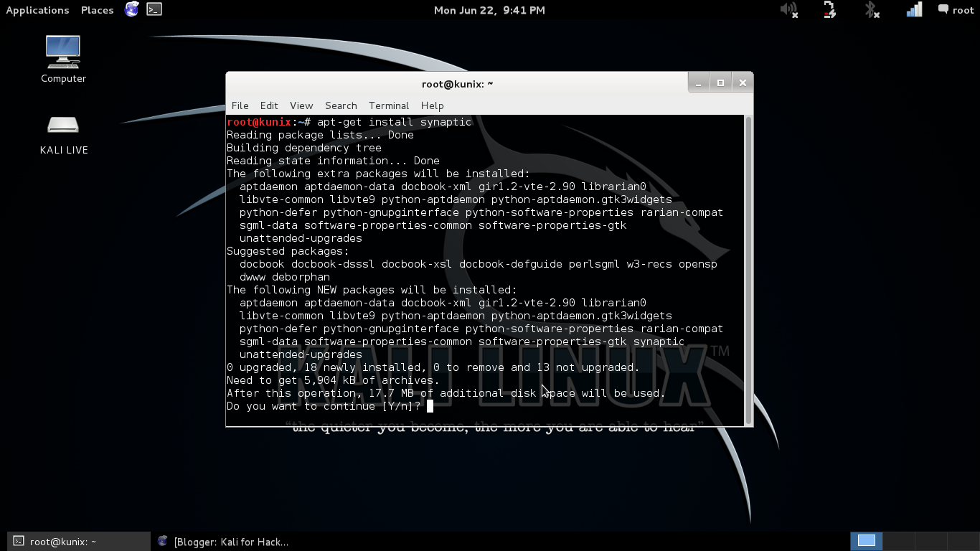Select the first workspace in switcher

pyautogui.click(x=867, y=541)
